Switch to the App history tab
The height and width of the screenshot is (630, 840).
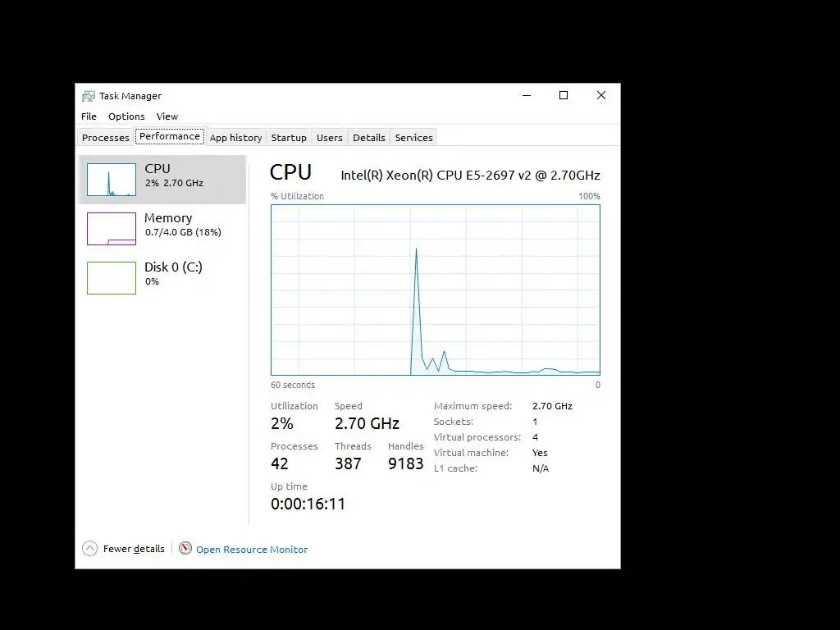point(235,137)
